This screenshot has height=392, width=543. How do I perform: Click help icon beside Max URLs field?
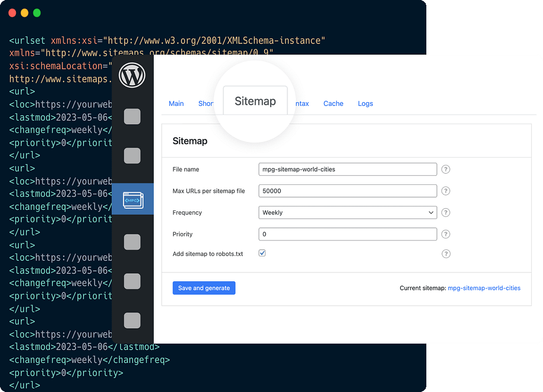tap(446, 191)
